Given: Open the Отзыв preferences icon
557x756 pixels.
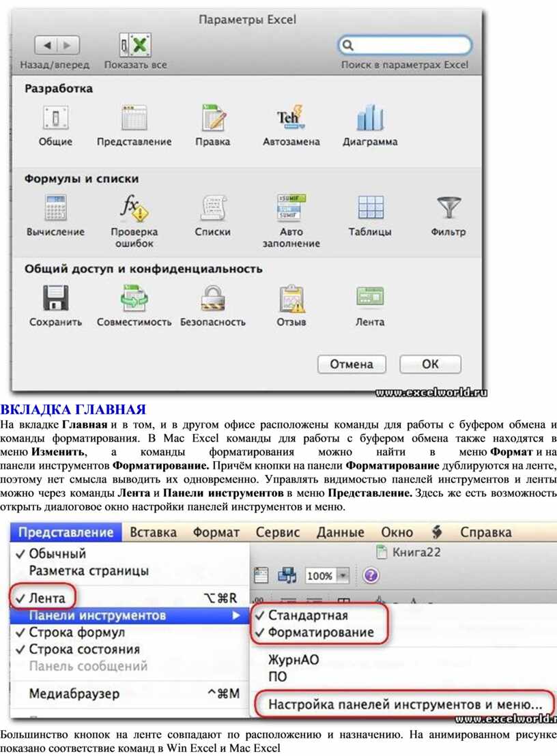Looking at the screenshot, I should 291,298.
